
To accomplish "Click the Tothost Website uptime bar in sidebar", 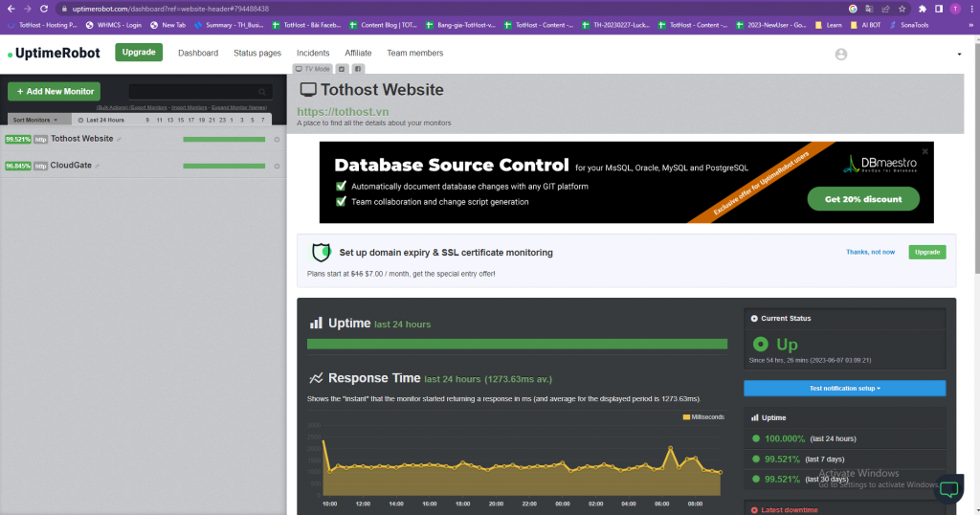I will pos(224,140).
